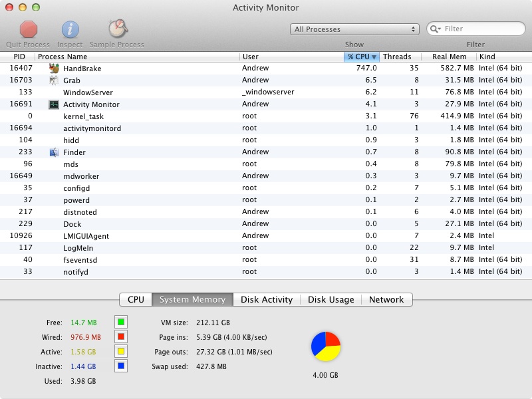532x399 pixels.
Task: Select the activitymonitord process row
Action: (266, 128)
